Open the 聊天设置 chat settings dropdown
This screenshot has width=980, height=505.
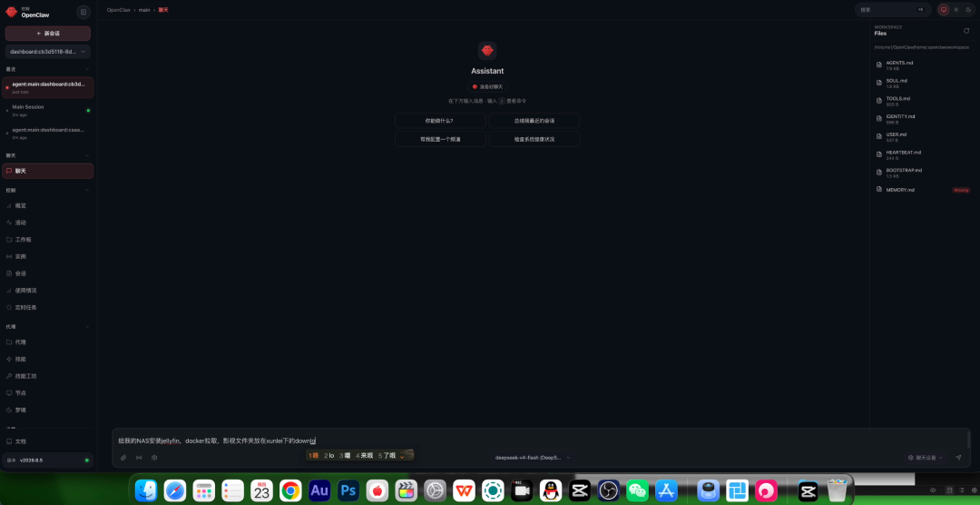click(x=926, y=458)
